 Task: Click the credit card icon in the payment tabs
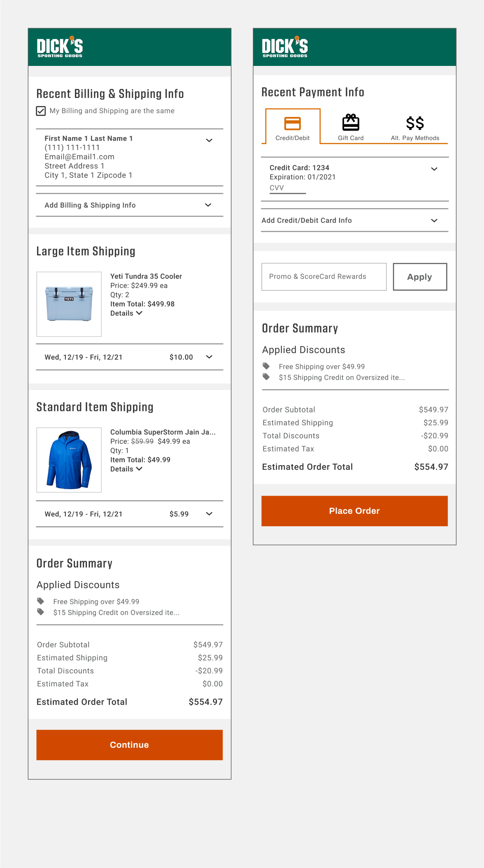tap(292, 123)
